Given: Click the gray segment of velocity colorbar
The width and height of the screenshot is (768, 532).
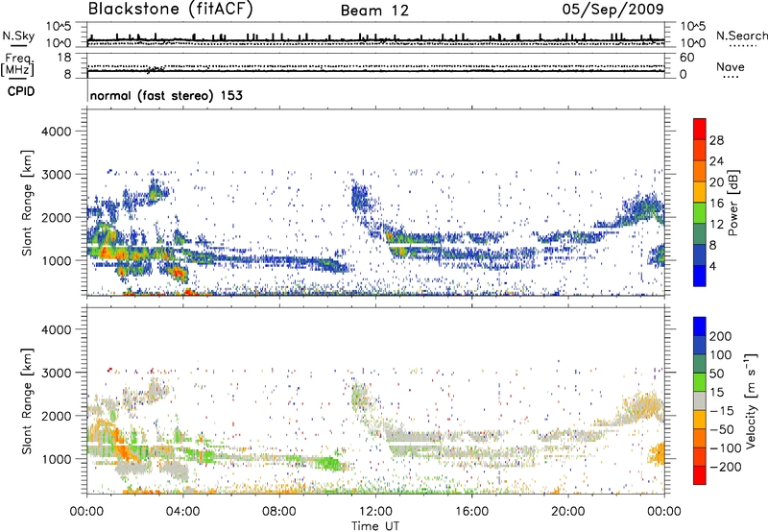Looking at the screenshot, I should pos(700,400).
